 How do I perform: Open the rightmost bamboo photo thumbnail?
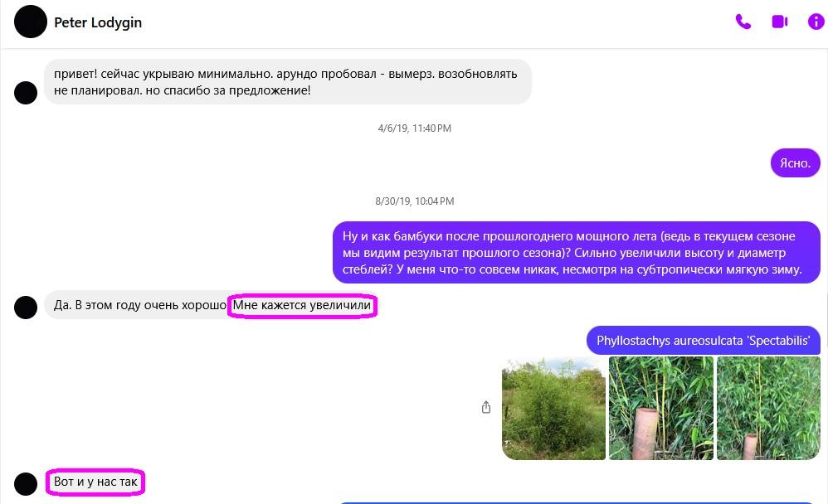pyautogui.click(x=768, y=408)
